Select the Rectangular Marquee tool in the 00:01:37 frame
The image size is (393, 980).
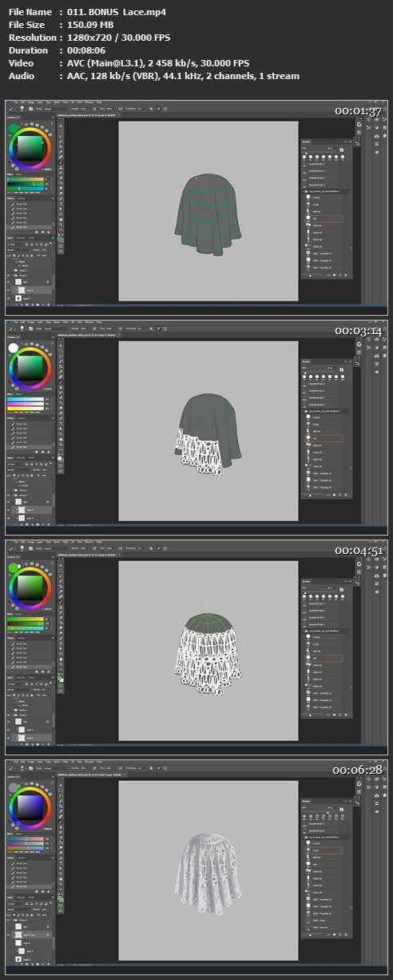61,131
